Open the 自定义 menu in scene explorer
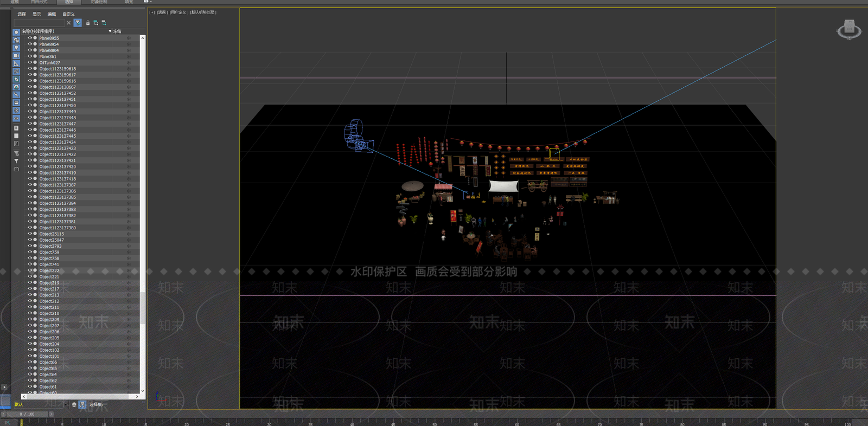 pos(68,14)
